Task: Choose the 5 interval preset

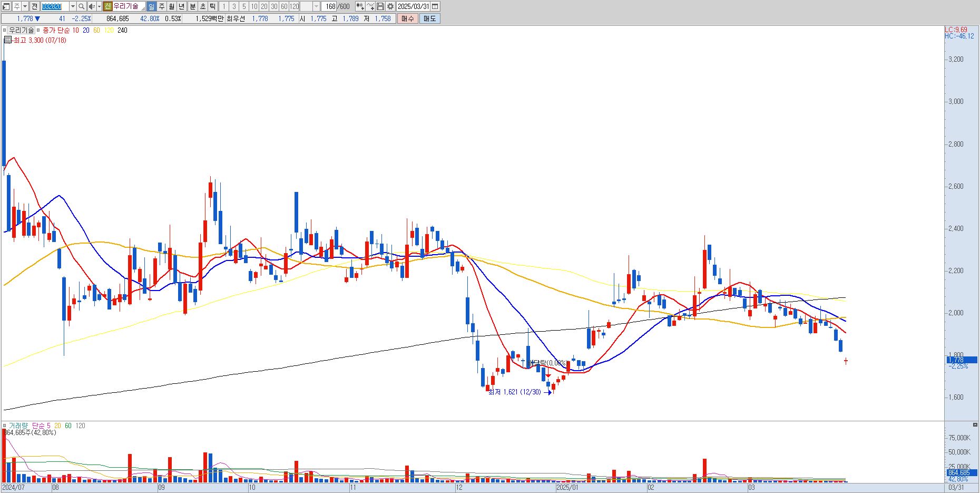Action: [244, 6]
